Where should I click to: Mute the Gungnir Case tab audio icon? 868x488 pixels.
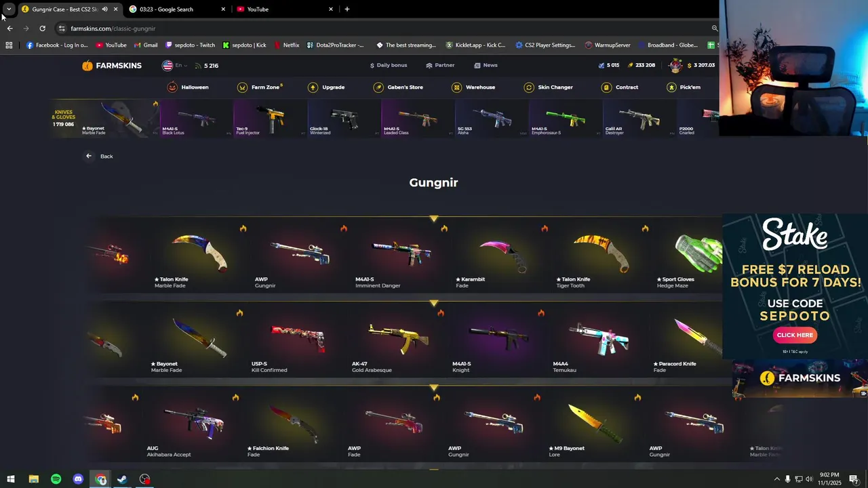104,9
